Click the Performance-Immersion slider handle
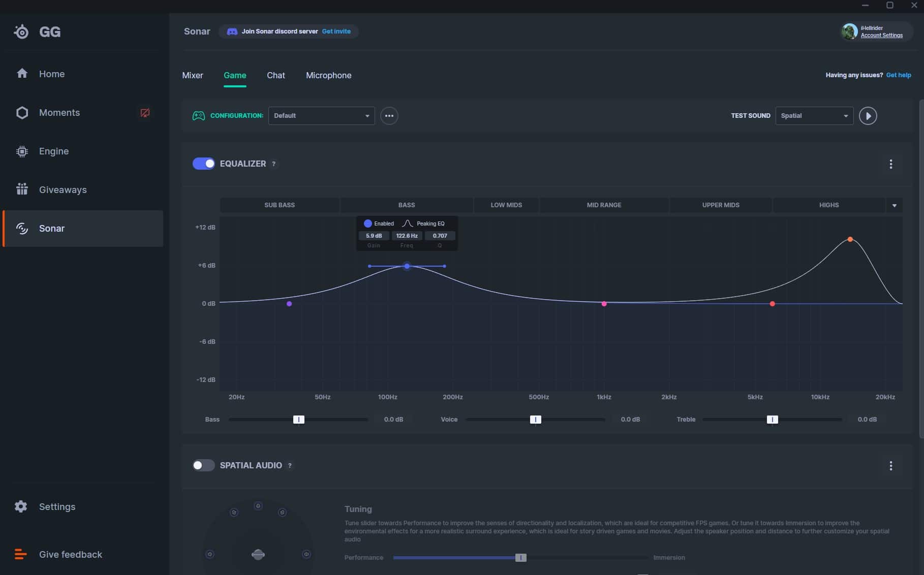 (x=521, y=558)
